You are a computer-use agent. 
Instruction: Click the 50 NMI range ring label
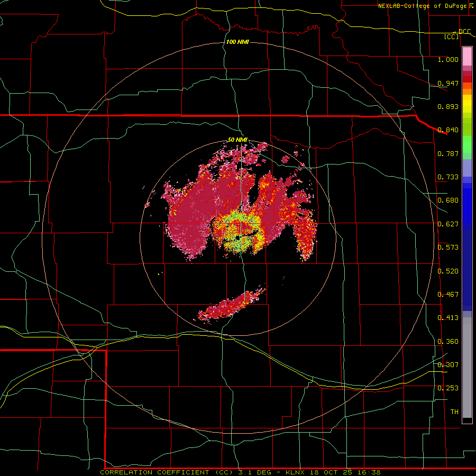click(x=237, y=140)
